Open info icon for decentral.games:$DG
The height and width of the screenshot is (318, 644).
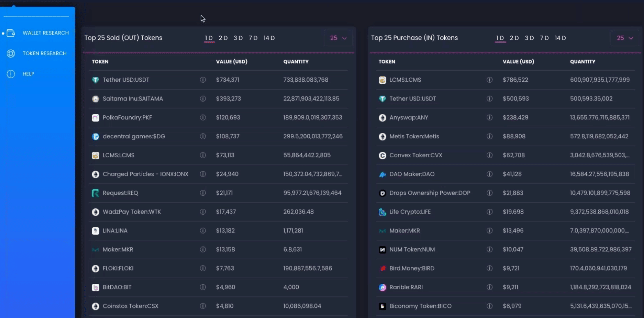point(203,136)
